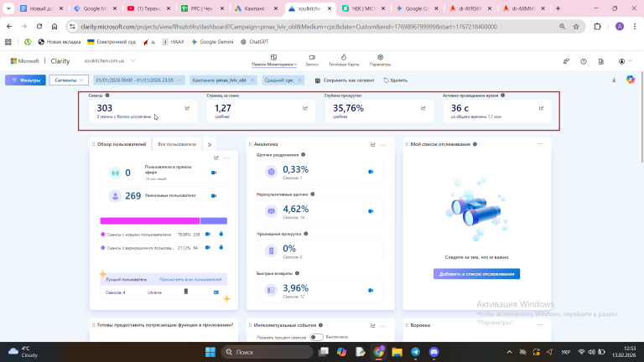Show info for Мой список отслеживания
Image resolution: width=644 pixels, height=362 pixels.
(475, 144)
